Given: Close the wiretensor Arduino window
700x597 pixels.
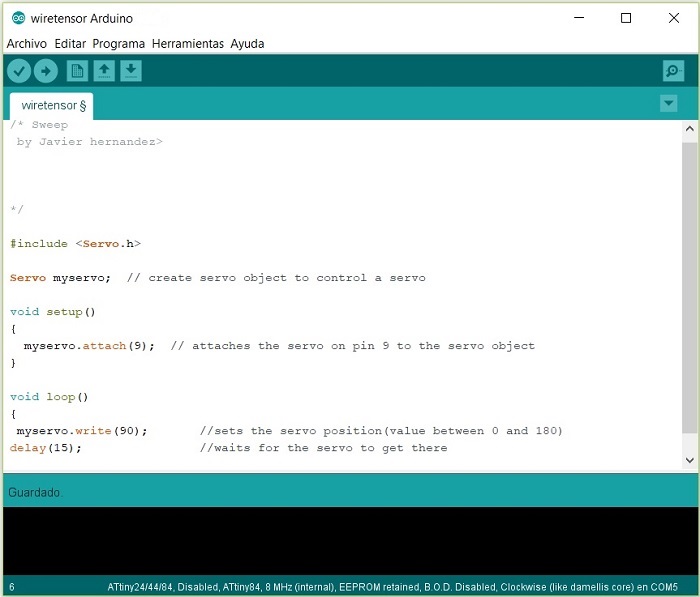Looking at the screenshot, I should coord(674,18).
